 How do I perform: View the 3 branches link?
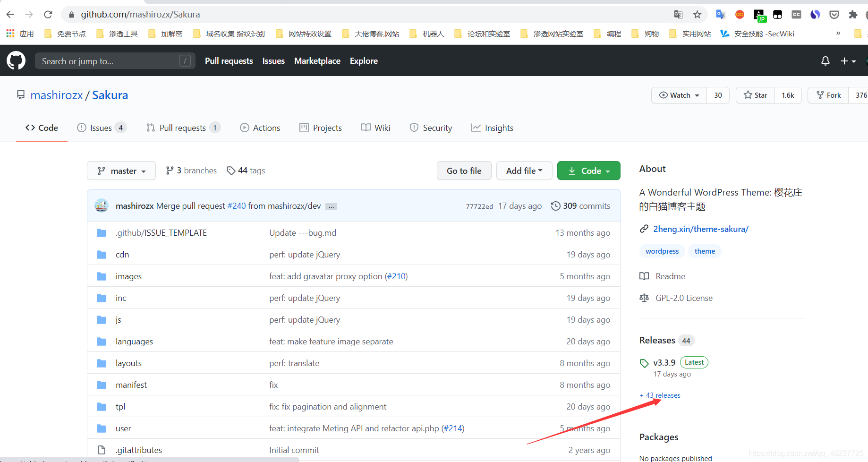(x=191, y=170)
